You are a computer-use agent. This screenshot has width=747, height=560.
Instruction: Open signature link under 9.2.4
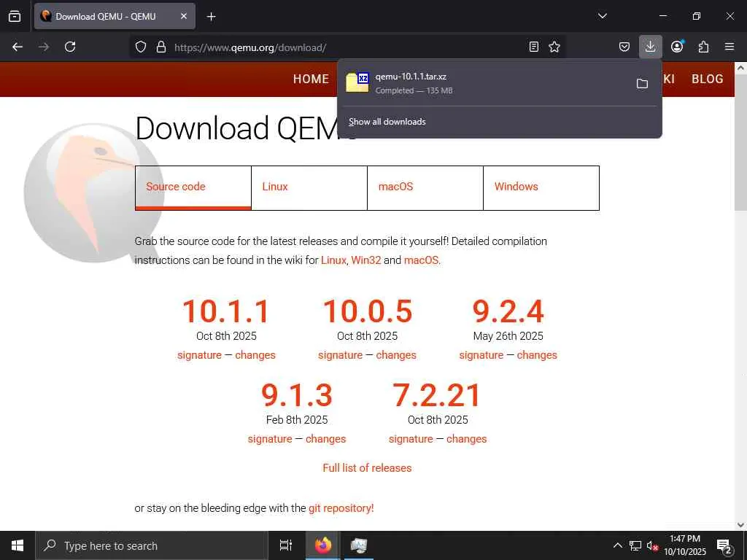point(481,355)
